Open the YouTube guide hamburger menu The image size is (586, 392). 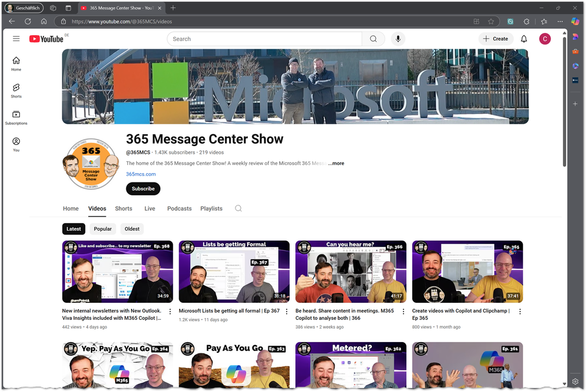click(x=16, y=39)
